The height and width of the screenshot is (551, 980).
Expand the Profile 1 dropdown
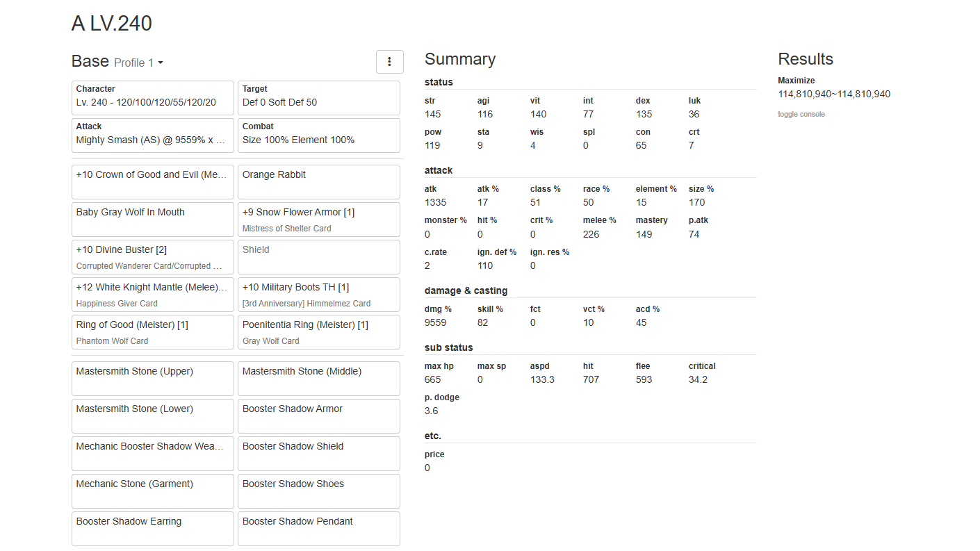tap(138, 63)
